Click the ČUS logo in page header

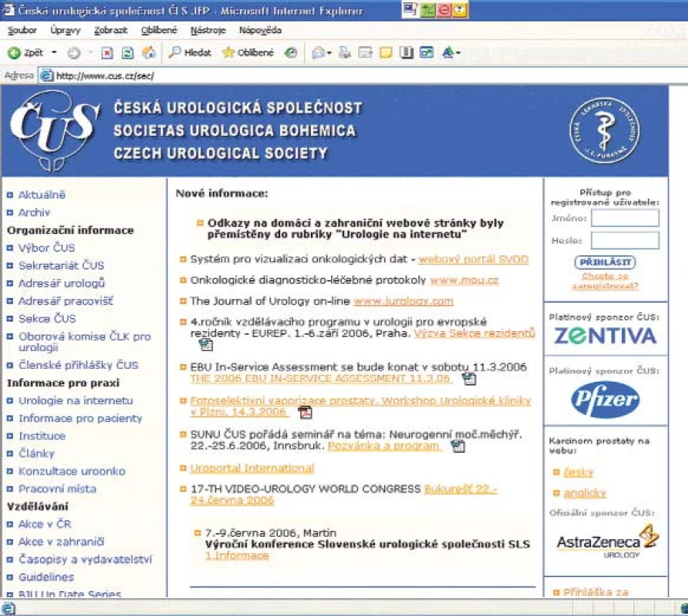(x=55, y=131)
